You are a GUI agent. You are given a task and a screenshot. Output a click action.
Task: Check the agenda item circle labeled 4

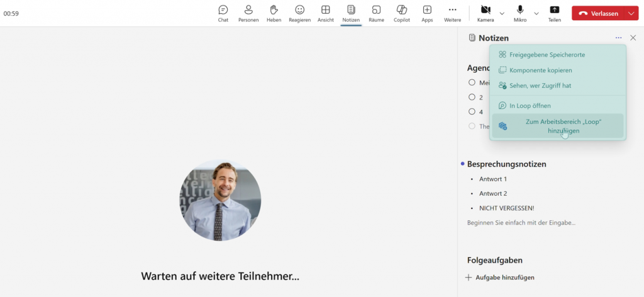point(472,112)
